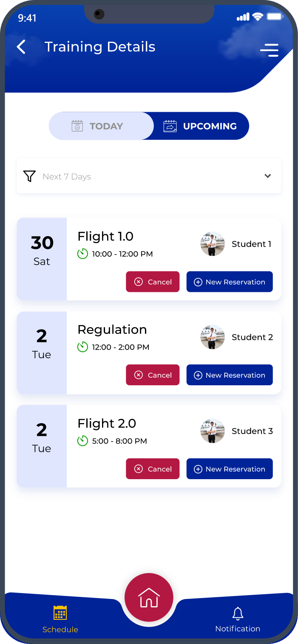Cancel the Flight 2.0 session
This screenshot has height=644, width=298.
[153, 469]
